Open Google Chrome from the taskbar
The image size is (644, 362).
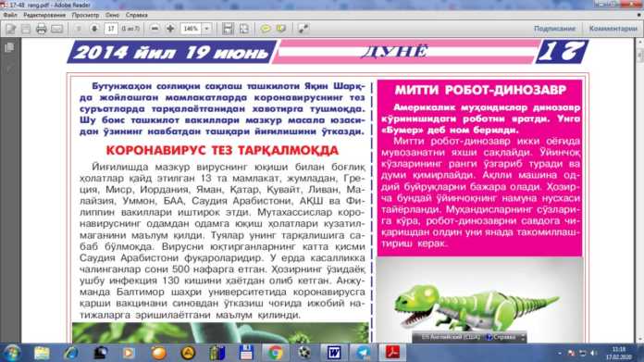pos(276,353)
